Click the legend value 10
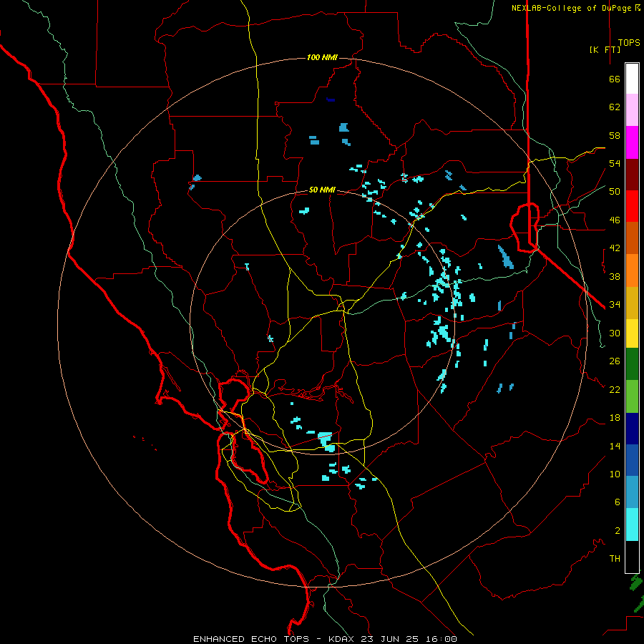This screenshot has height=644, width=644. click(615, 474)
